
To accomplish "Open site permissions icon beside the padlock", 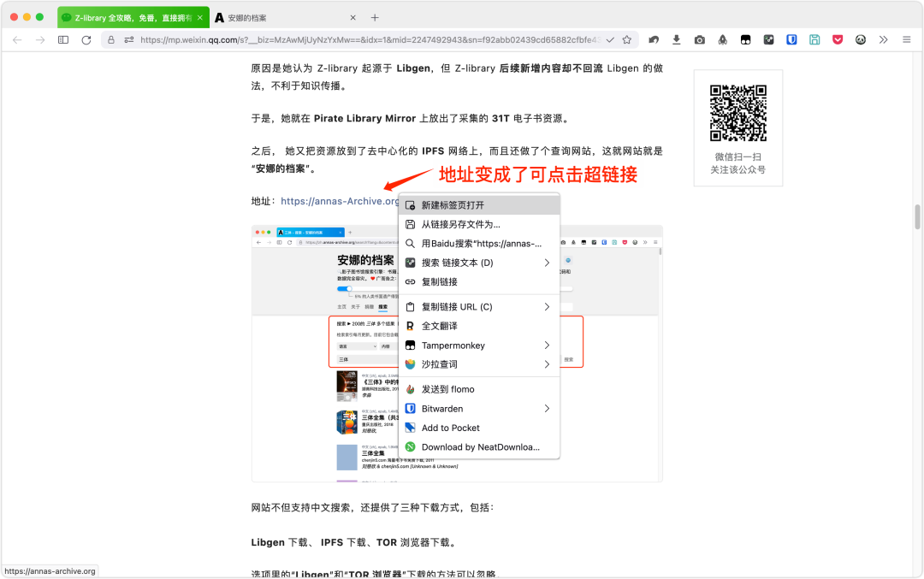I will click(x=128, y=40).
